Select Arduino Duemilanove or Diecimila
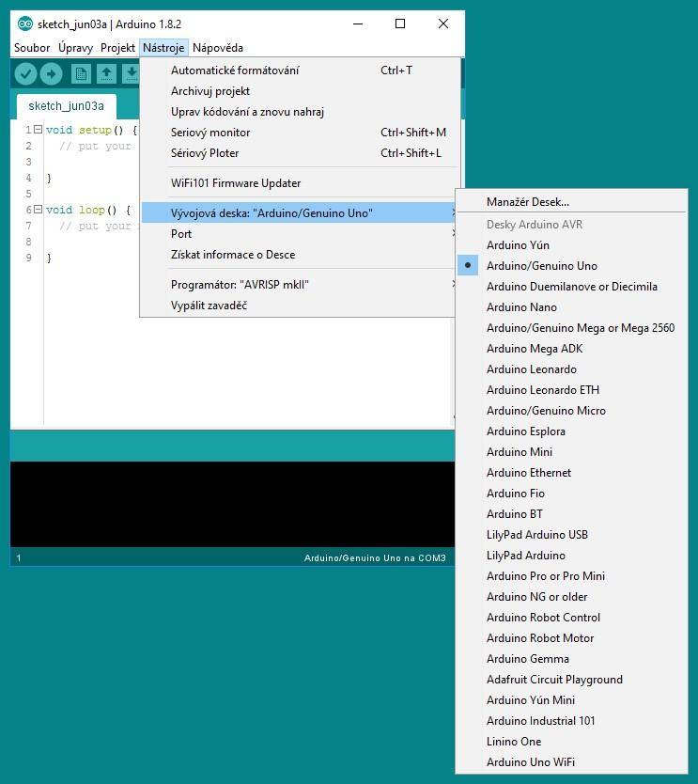The width and height of the screenshot is (698, 784). pos(571,287)
